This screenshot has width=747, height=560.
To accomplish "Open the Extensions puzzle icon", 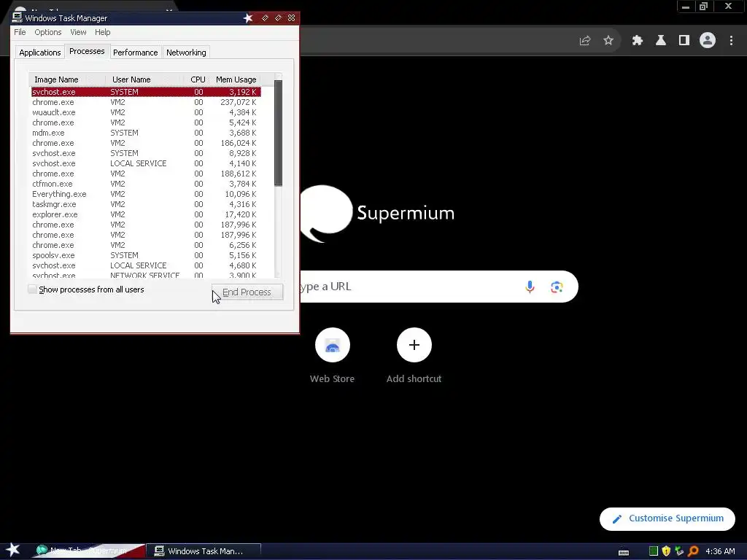I will click(x=638, y=41).
